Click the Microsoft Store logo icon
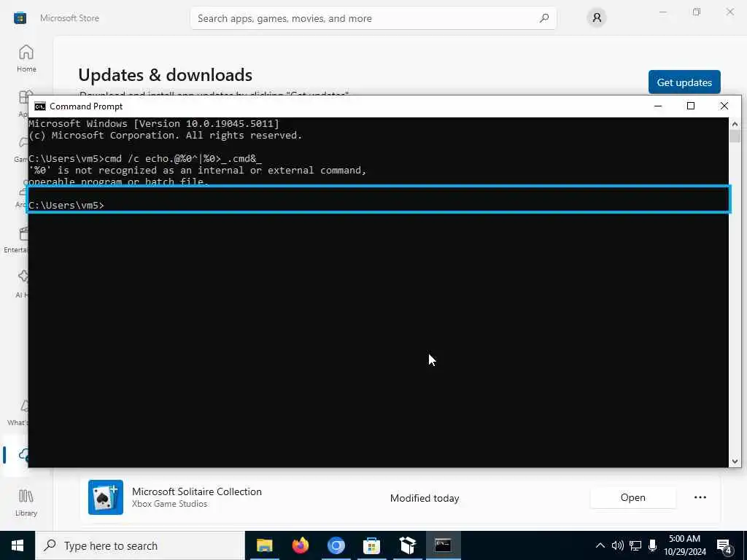 click(20, 18)
